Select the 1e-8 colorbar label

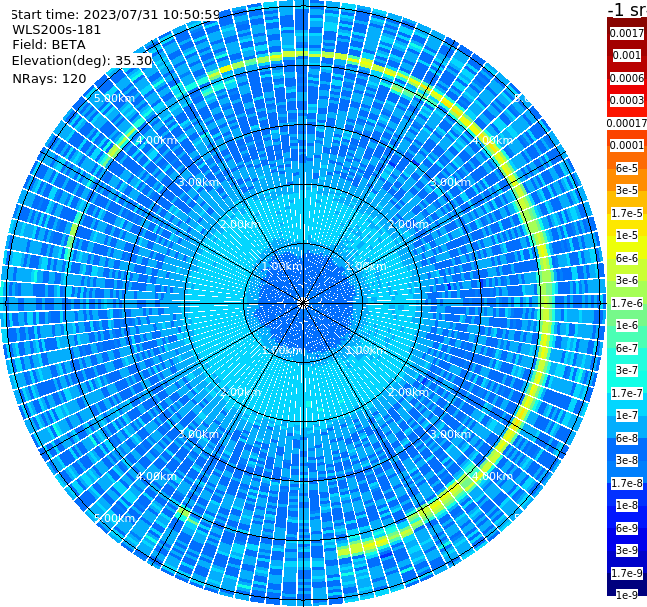627,505
